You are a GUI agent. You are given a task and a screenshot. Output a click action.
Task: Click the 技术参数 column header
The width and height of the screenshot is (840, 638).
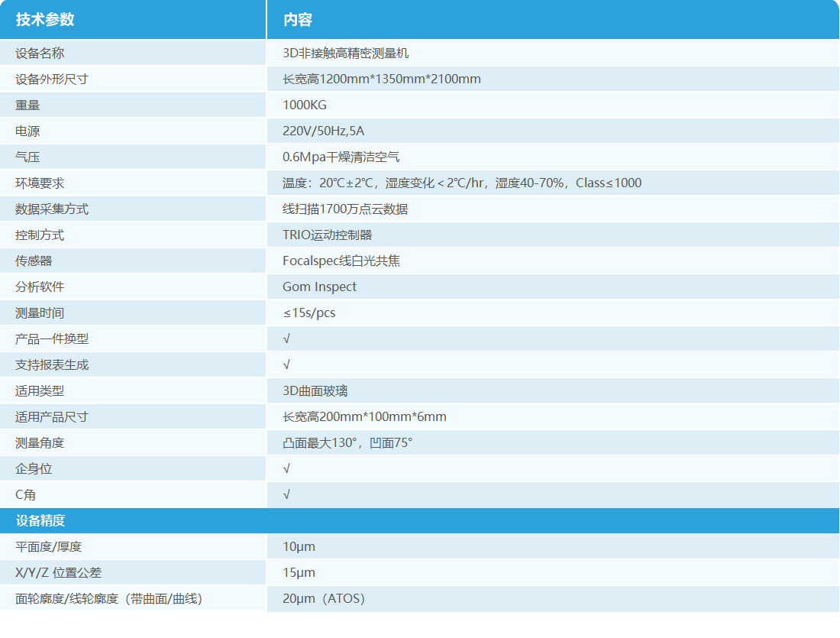pyautogui.click(x=45, y=20)
